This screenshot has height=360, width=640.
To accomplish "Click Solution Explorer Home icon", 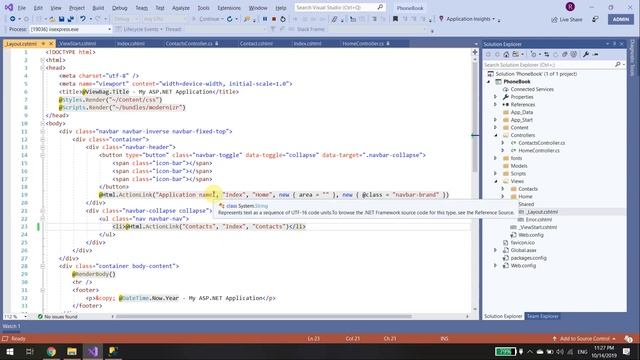I will (506, 54).
